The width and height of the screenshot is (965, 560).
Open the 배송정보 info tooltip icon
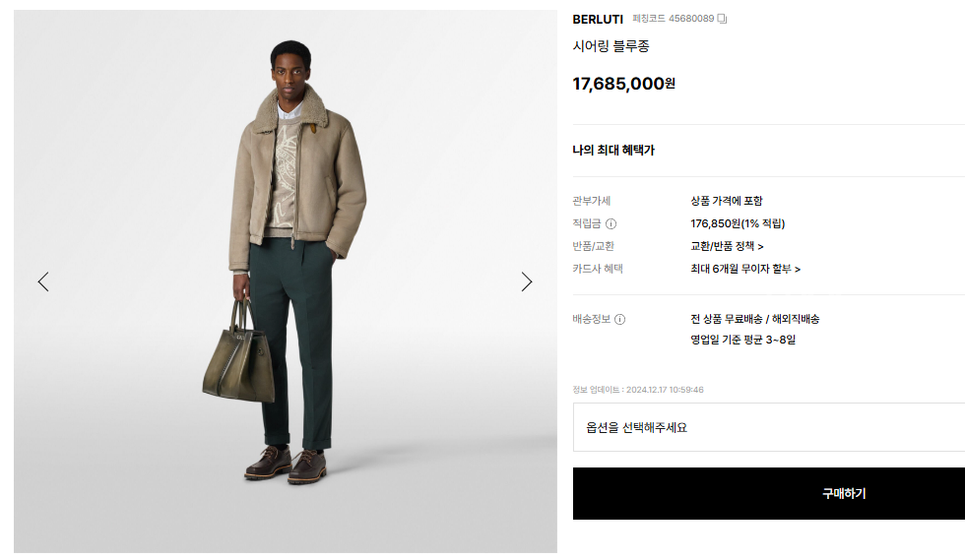(x=619, y=320)
